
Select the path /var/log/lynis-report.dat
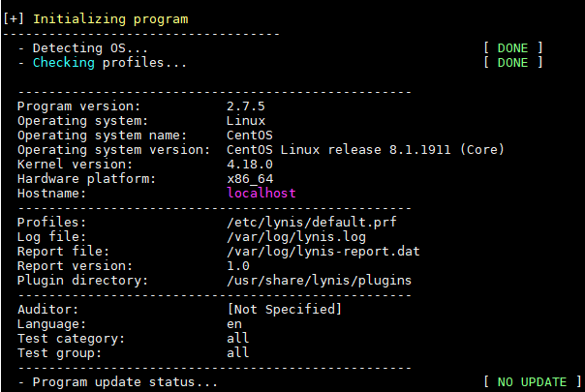(323, 252)
